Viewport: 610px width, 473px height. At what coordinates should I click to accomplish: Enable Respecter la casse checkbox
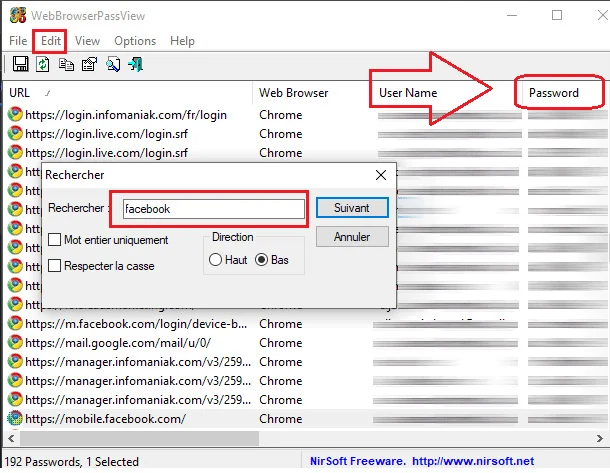coord(54,266)
